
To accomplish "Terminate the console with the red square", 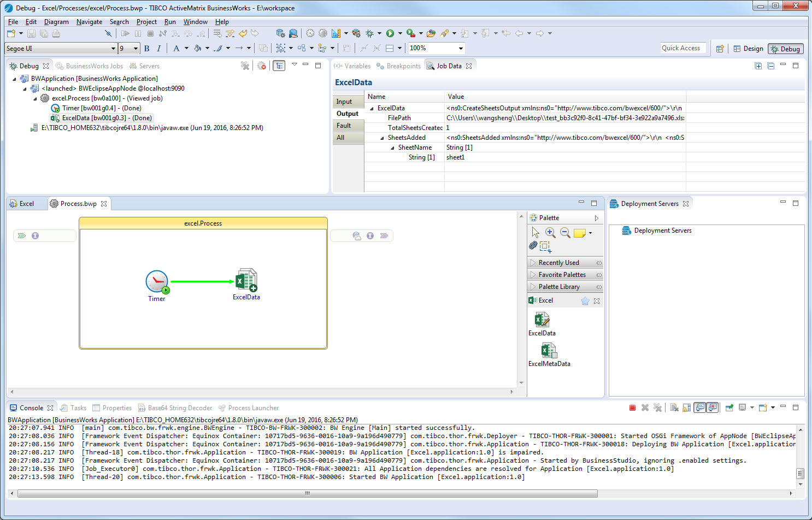I will (632, 407).
